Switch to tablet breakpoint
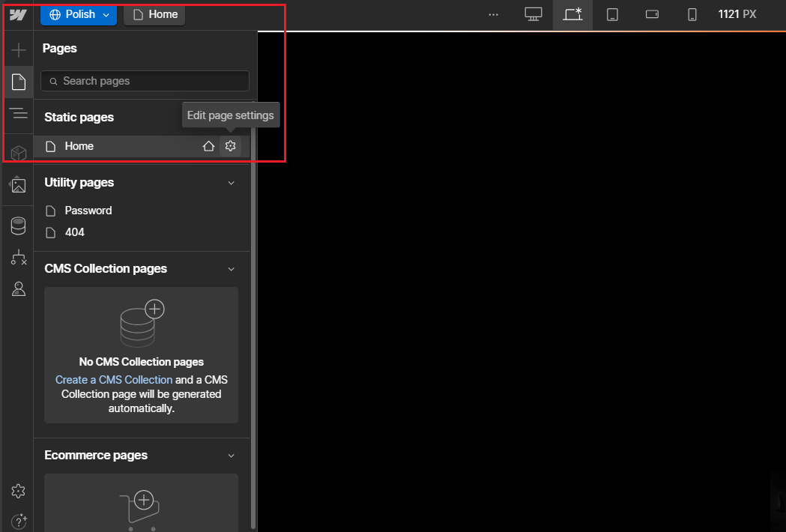Screen dimensions: 786x532 click(612, 14)
